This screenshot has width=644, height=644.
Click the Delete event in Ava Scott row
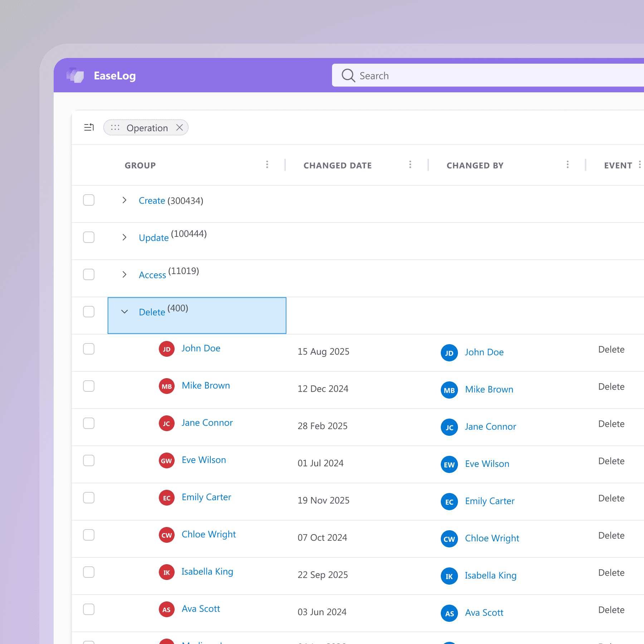(611, 610)
